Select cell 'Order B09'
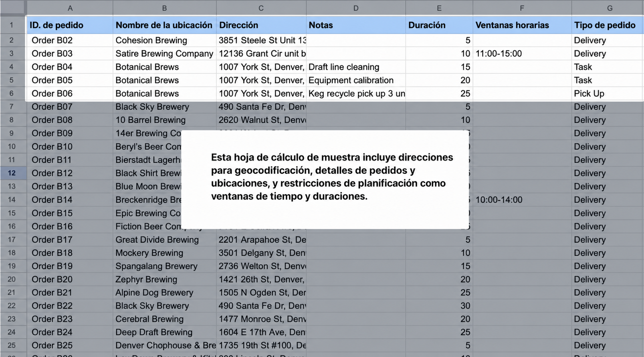 (x=70, y=133)
